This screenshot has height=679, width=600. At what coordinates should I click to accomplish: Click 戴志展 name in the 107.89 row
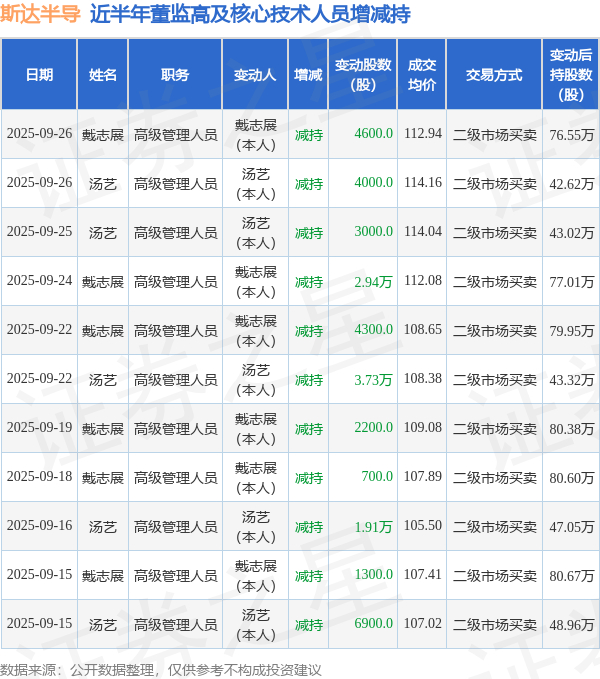tap(103, 478)
